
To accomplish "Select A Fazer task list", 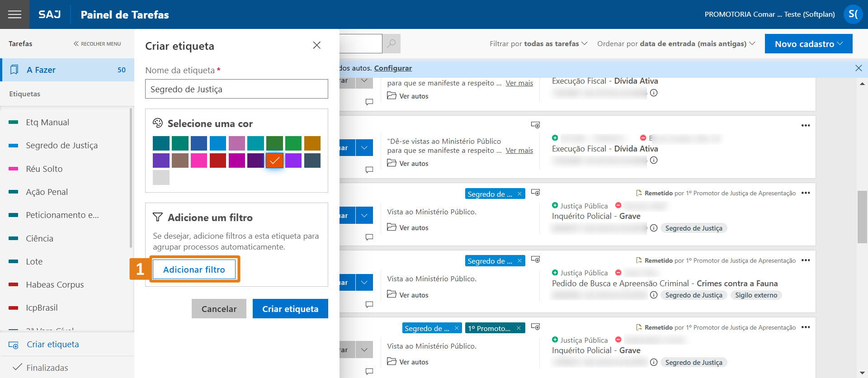I will pyautogui.click(x=68, y=70).
